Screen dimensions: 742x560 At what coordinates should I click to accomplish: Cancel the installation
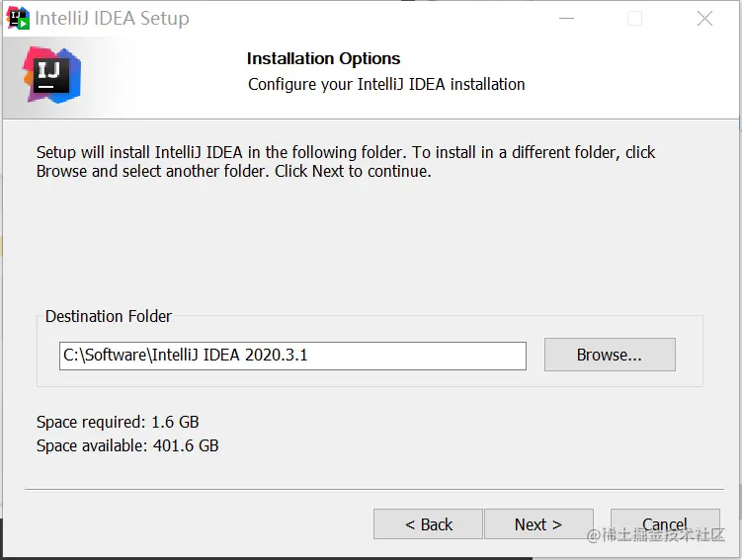665,524
